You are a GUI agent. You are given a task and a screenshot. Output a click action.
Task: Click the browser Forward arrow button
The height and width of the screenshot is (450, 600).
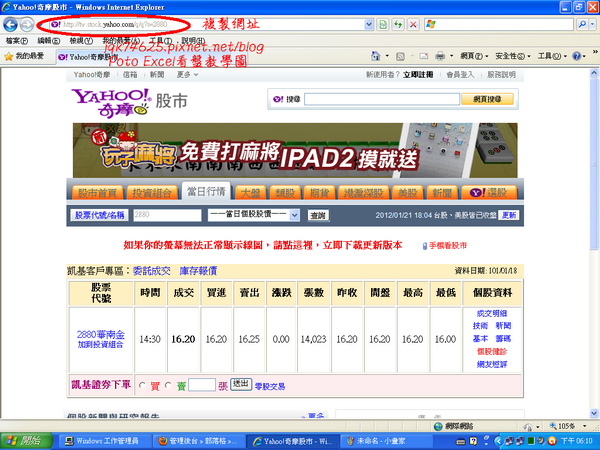tap(26, 25)
